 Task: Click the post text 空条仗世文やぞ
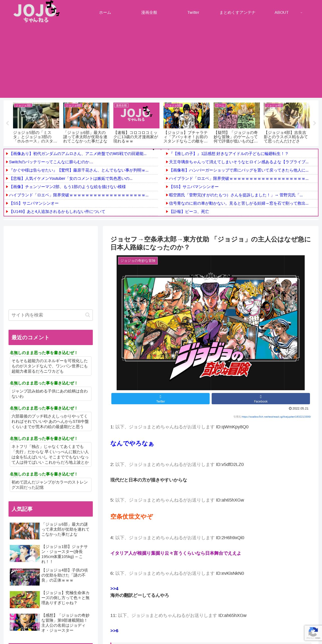(x=132, y=517)
